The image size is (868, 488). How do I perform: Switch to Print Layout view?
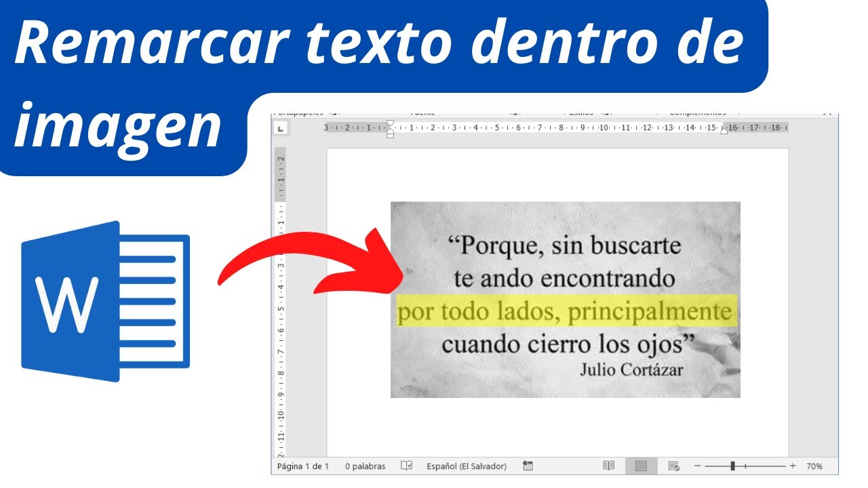(641, 466)
